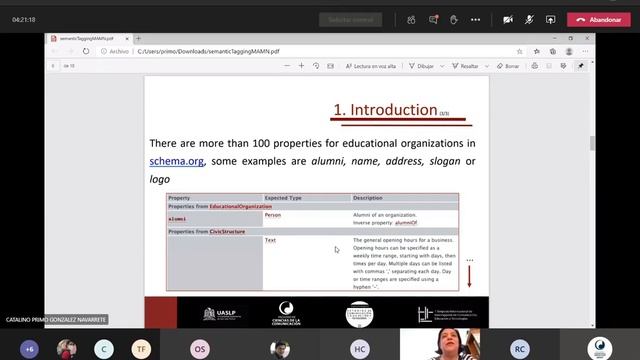
Task: Show the participants panel in Teams
Action: 411,20
